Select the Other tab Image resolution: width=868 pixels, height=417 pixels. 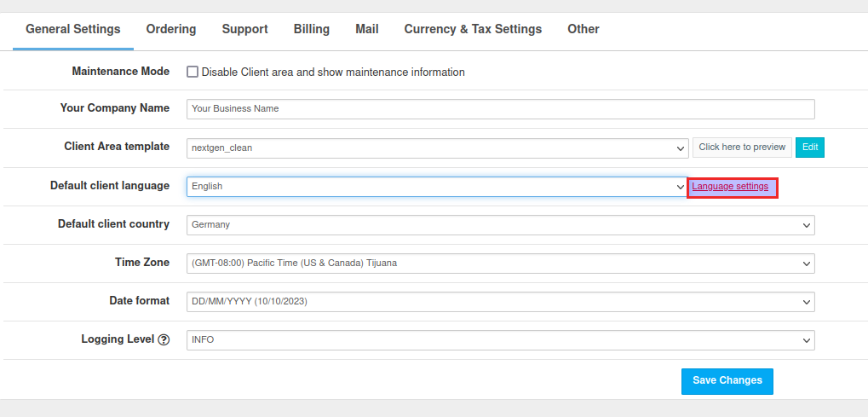point(583,29)
